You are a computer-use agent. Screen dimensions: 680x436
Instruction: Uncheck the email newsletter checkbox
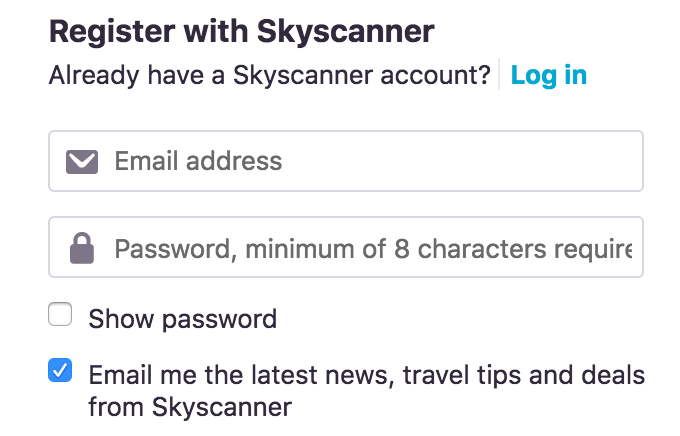click(61, 372)
